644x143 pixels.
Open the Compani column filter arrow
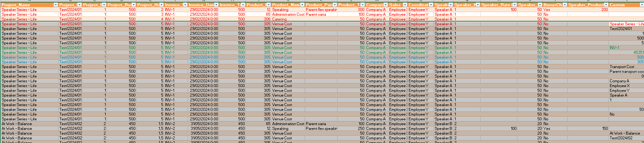pyautogui.click(x=385, y=5)
